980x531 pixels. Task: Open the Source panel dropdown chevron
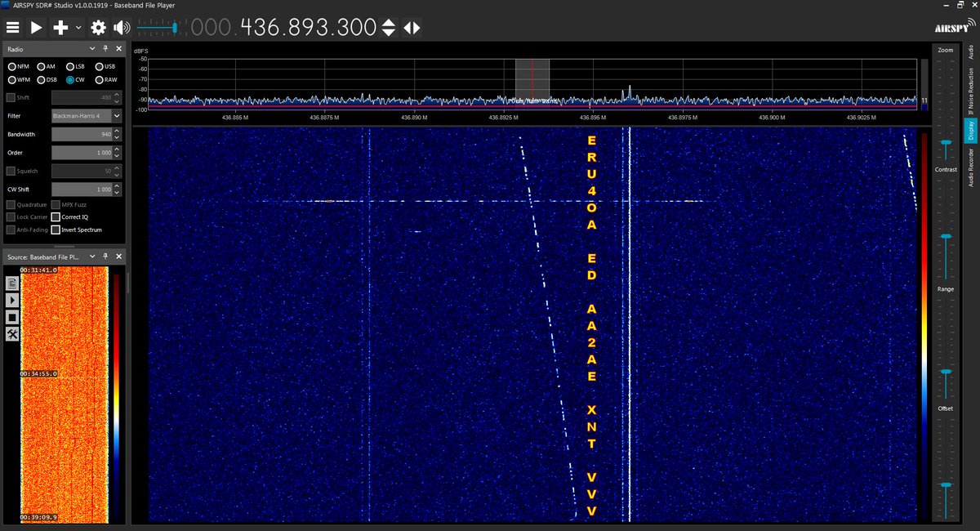click(x=91, y=256)
